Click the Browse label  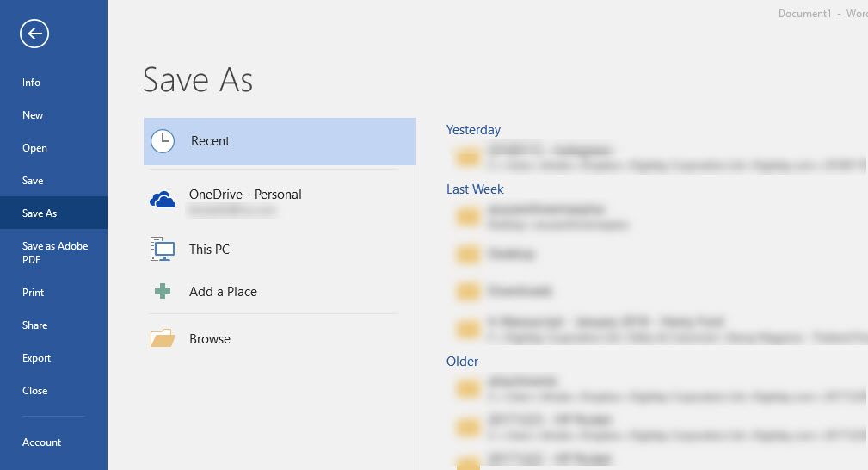pos(210,338)
